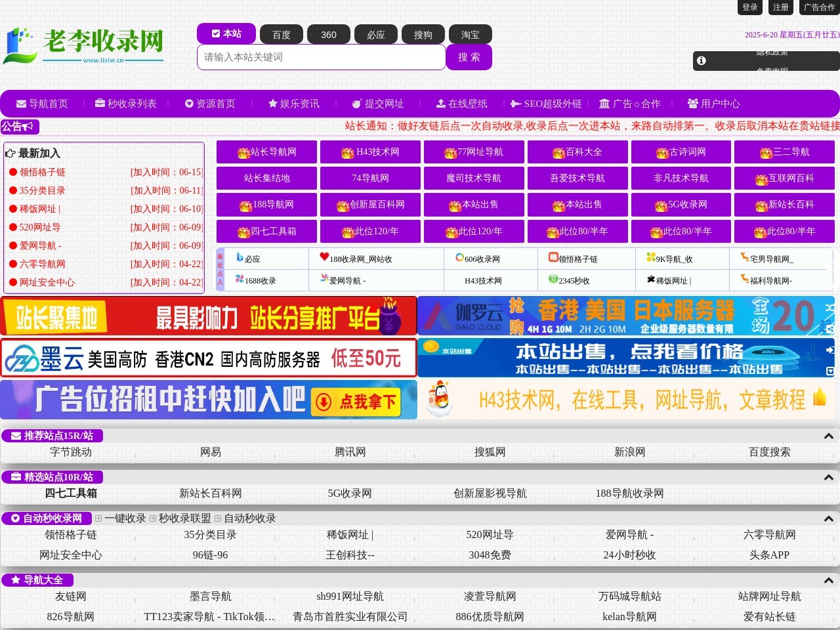Switch search source to 搜狗
Screen dimensions: 840x630
423,35
